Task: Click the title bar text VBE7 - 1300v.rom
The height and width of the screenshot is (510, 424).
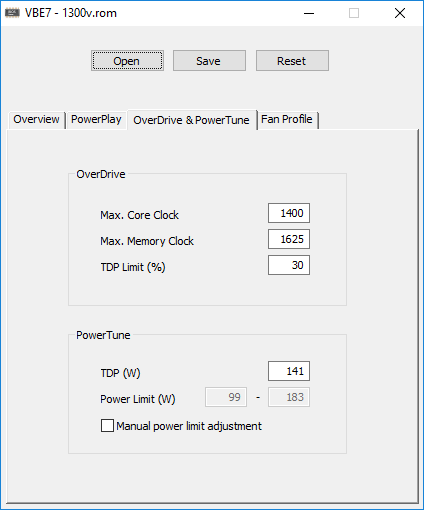Action: (71, 13)
